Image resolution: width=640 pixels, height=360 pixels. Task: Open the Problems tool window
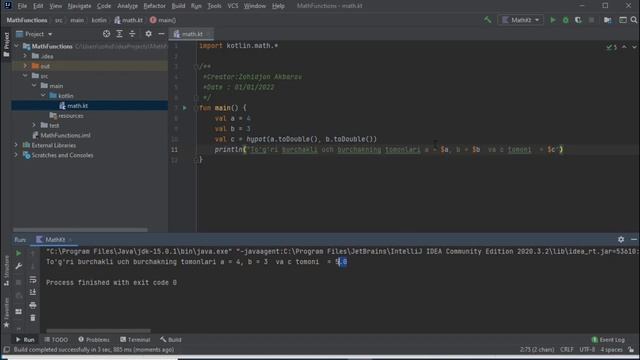click(94, 340)
